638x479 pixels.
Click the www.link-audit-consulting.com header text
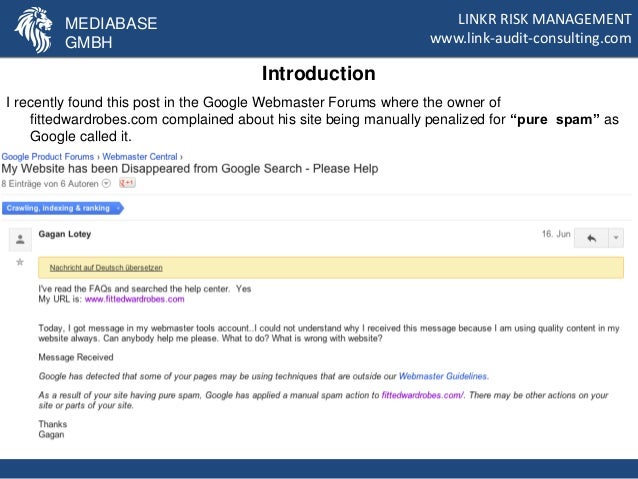coord(531,38)
